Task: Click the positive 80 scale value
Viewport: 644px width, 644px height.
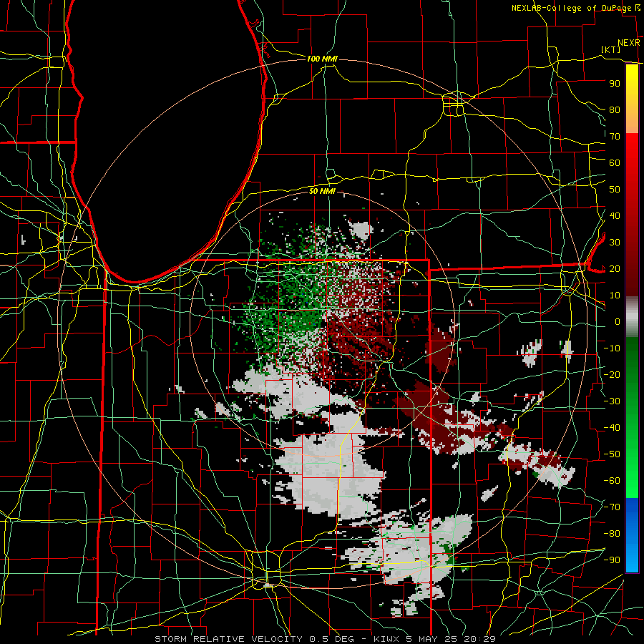Action: [x=615, y=110]
